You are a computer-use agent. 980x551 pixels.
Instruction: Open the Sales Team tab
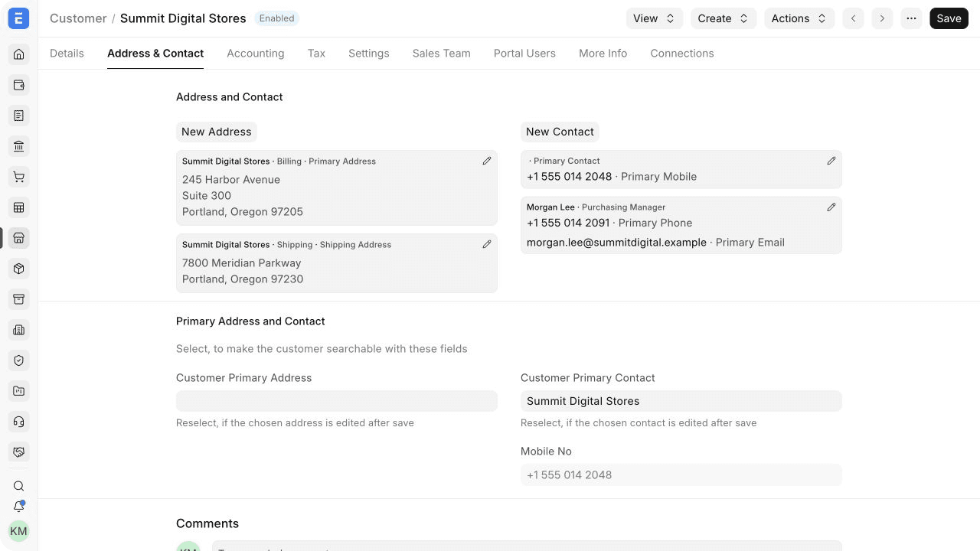442,53
